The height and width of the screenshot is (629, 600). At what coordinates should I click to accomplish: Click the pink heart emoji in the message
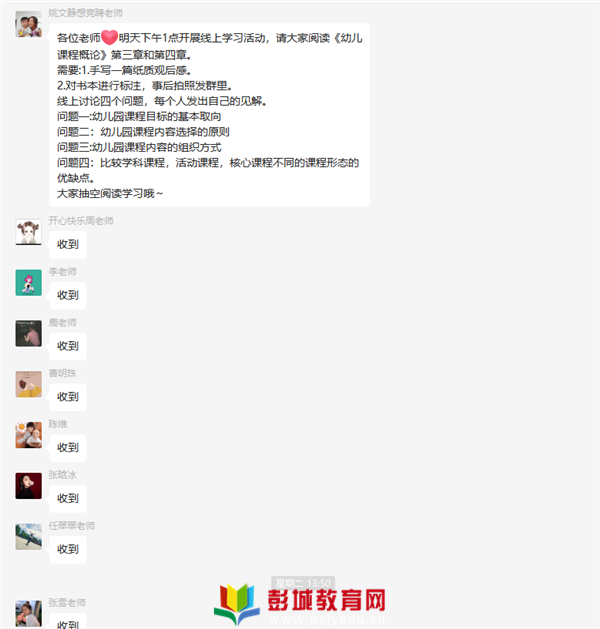click(109, 38)
